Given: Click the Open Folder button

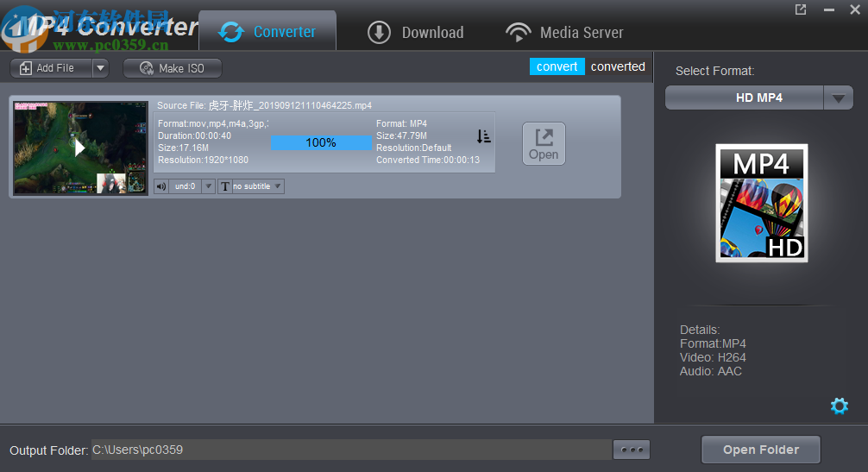Looking at the screenshot, I should click(761, 450).
